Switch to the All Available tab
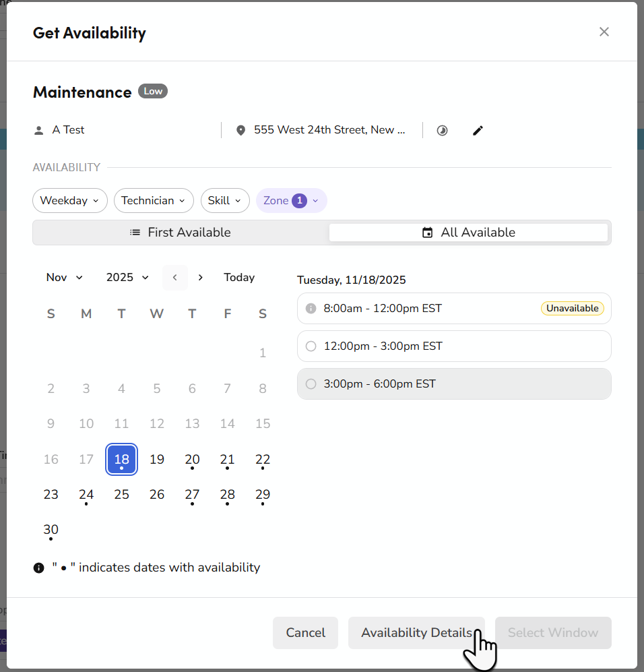Viewport: 644px width, 672px height. (x=469, y=232)
